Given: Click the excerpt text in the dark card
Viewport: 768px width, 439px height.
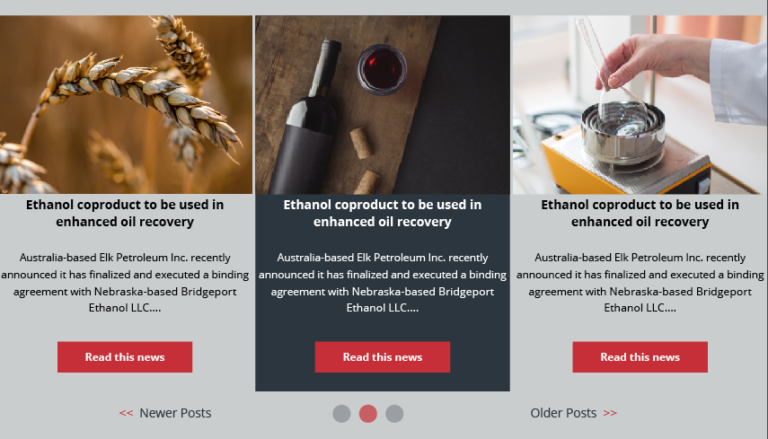Looking at the screenshot, I should coord(383,283).
